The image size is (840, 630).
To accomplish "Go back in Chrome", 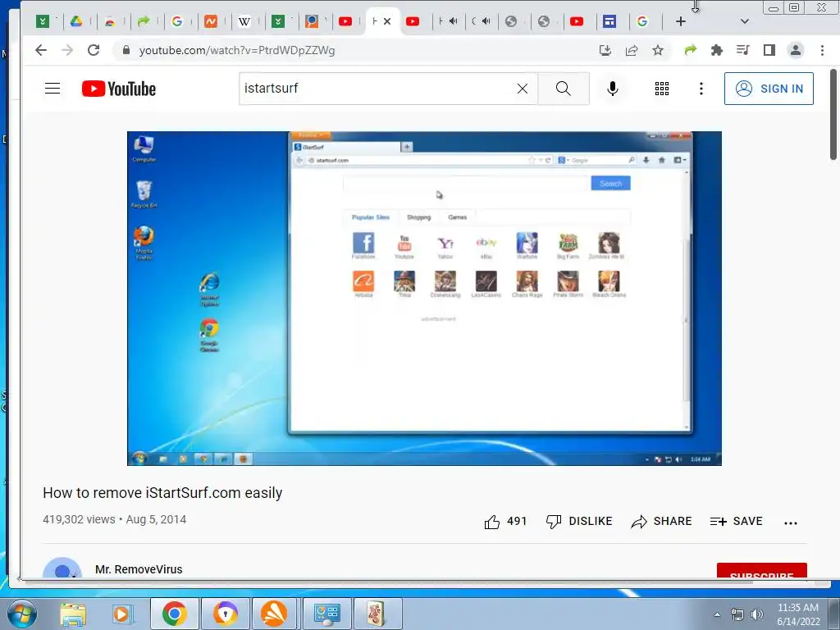I will point(41,50).
